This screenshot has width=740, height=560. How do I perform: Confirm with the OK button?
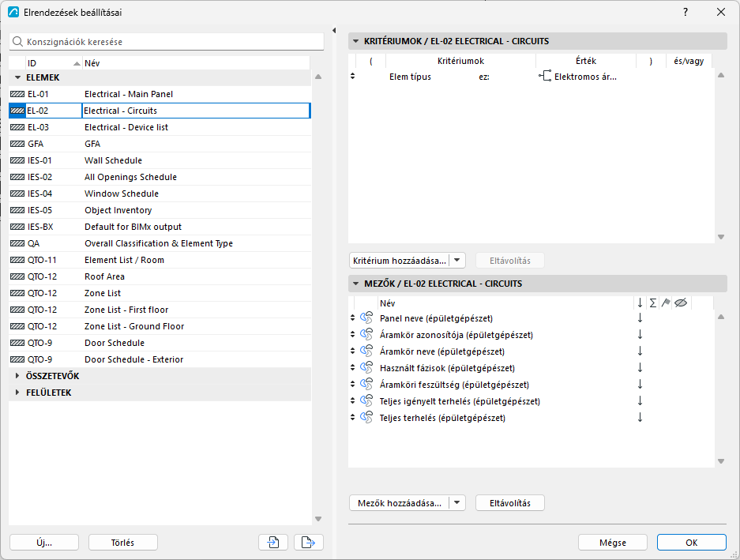point(691,542)
